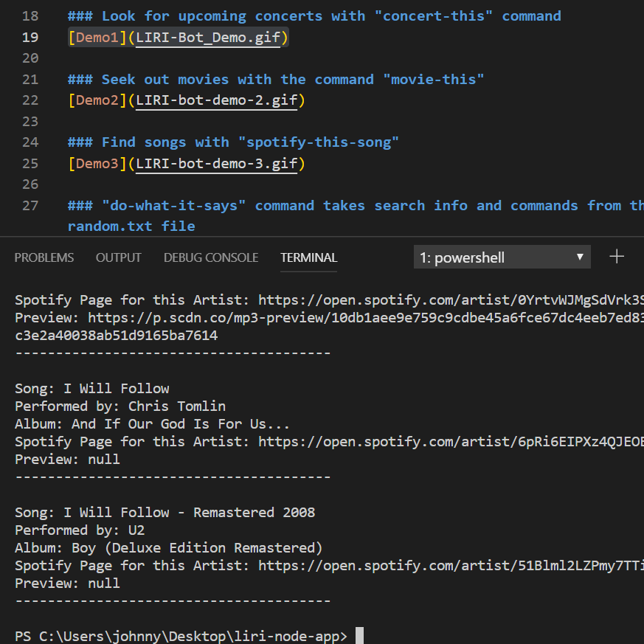Click line number 21 in the gutter
Image resolution: width=644 pixels, height=644 pixels.
(x=30, y=79)
